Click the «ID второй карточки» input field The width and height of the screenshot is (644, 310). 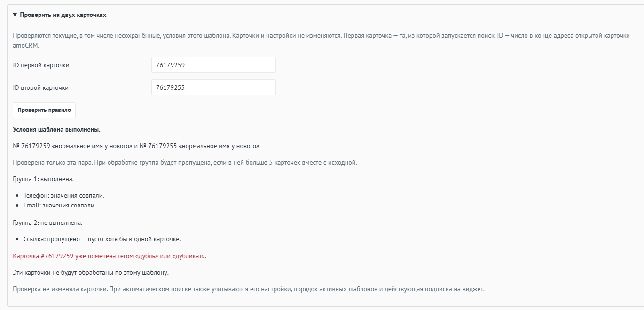click(x=213, y=87)
